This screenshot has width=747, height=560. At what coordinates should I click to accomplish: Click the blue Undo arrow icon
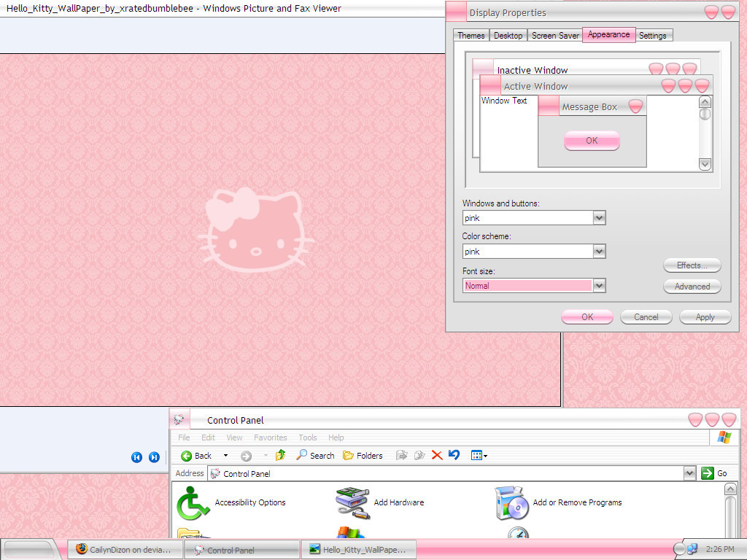(454, 455)
